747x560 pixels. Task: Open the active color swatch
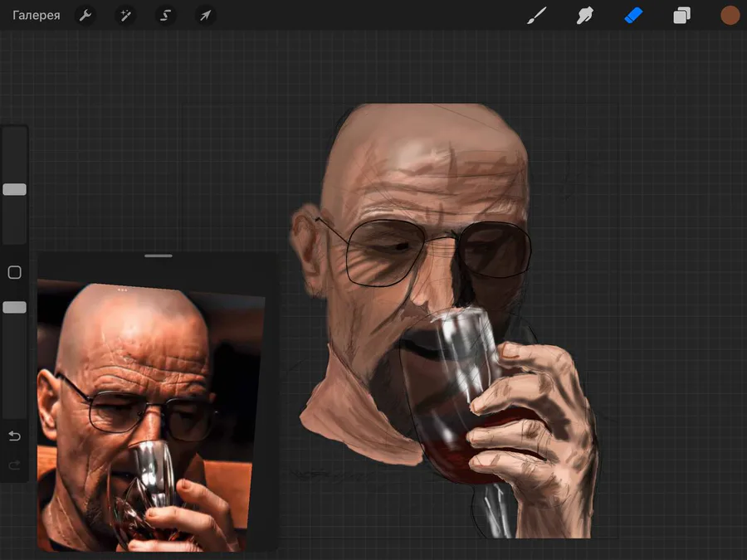point(730,15)
